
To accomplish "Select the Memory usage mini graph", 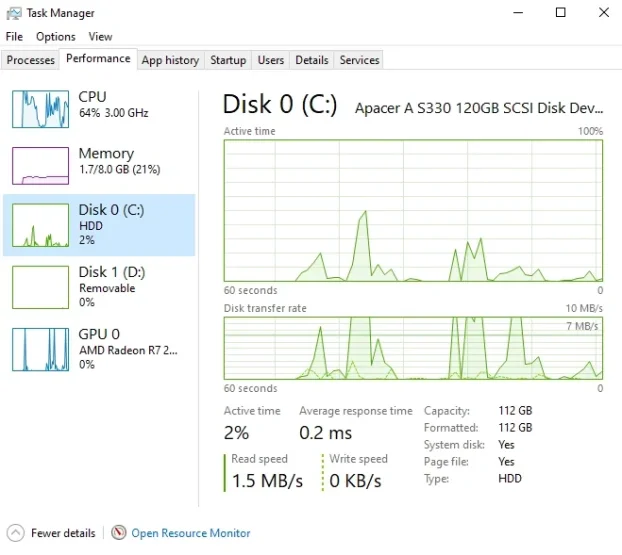I will (40, 165).
